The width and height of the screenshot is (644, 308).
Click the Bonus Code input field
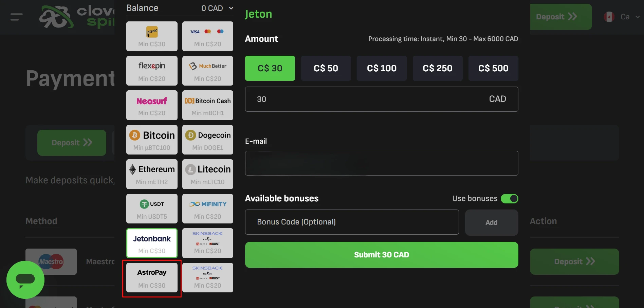point(352,222)
